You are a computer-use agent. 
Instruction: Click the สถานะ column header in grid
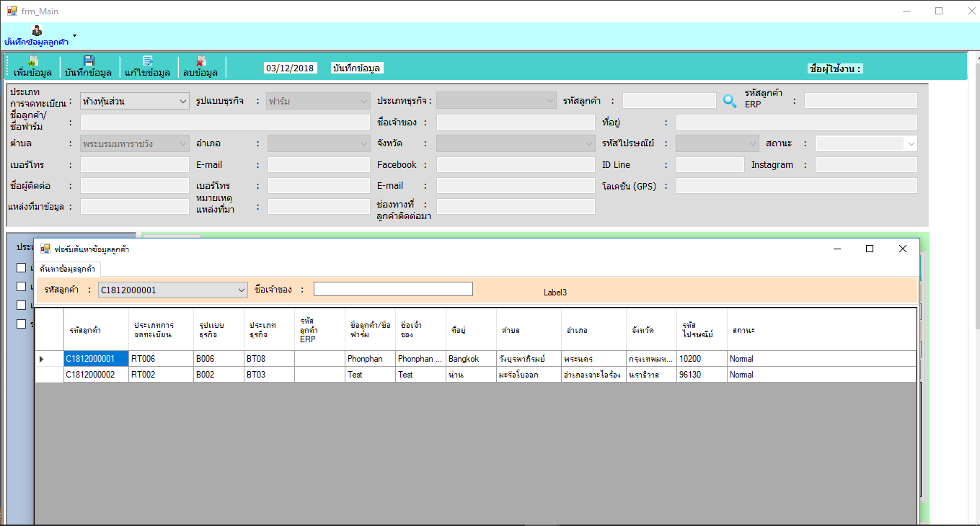pyautogui.click(x=821, y=330)
